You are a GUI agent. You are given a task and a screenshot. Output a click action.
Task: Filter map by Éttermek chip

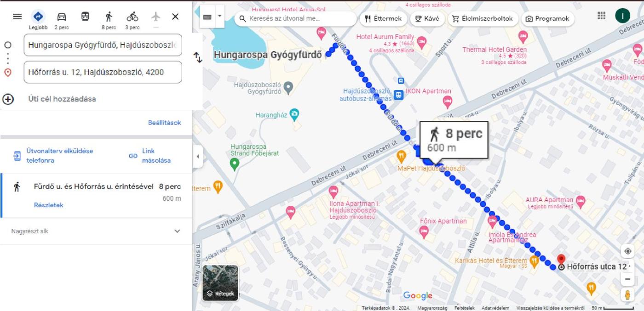(x=383, y=19)
